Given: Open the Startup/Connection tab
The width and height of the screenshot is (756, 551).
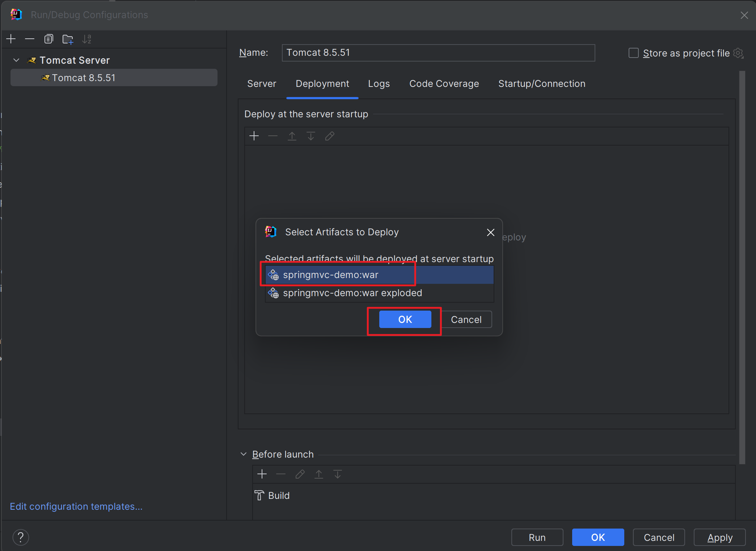Looking at the screenshot, I should tap(542, 84).
